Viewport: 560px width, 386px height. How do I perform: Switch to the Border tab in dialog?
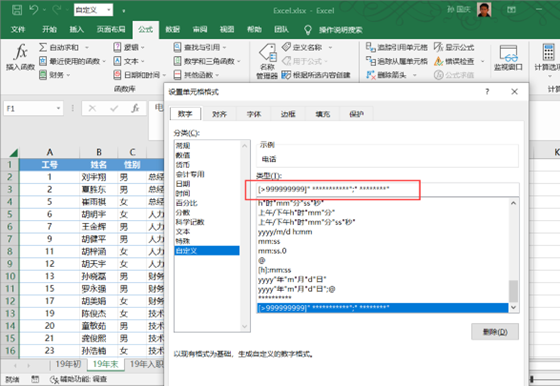[x=288, y=114]
